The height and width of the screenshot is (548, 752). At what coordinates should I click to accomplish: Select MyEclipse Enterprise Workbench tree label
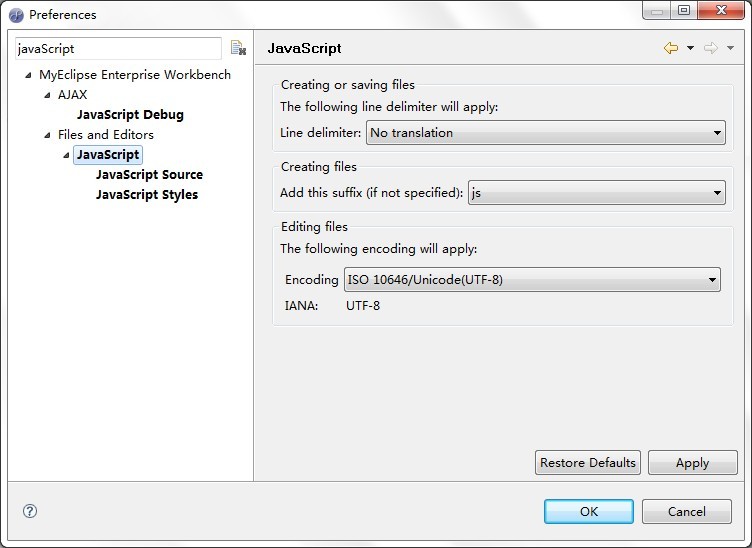point(135,75)
